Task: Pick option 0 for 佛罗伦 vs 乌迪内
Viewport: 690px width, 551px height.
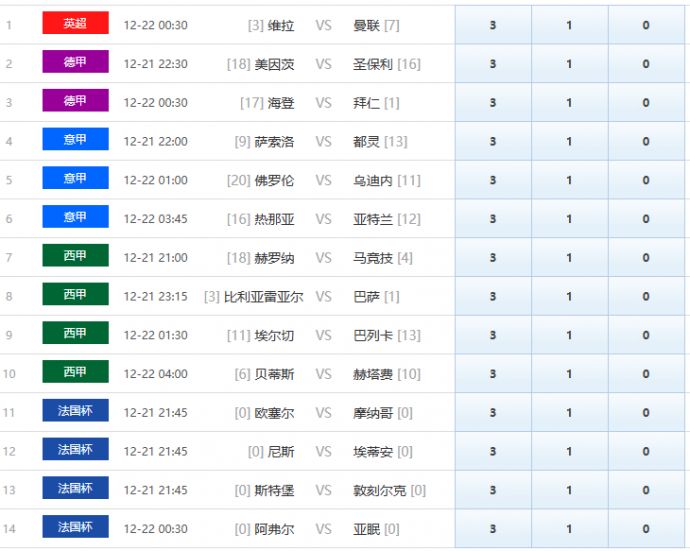Action: 646,180
